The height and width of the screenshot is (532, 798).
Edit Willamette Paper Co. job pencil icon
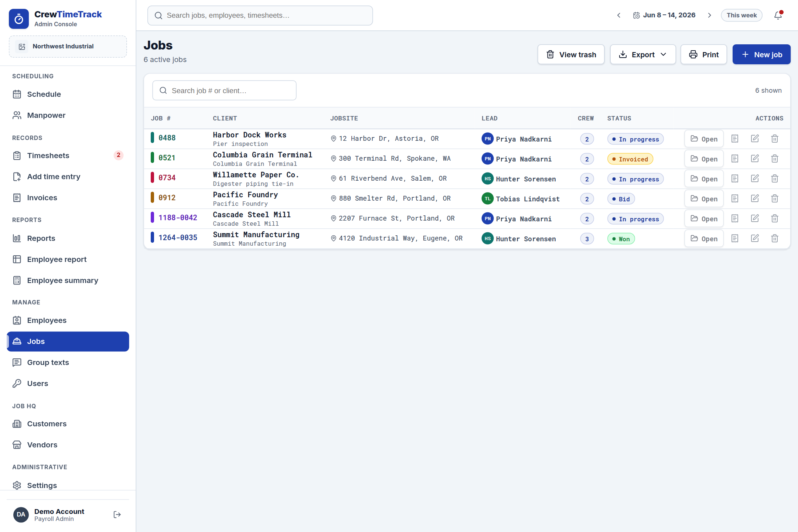[755, 178]
